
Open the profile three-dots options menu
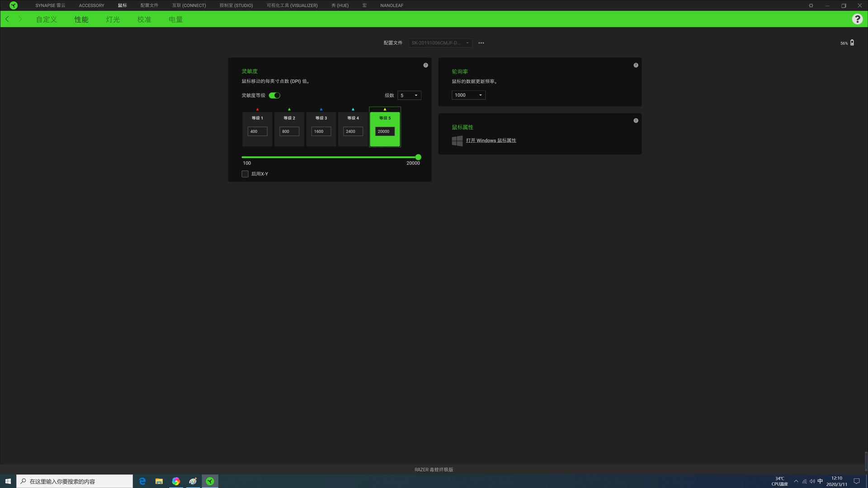pyautogui.click(x=481, y=43)
